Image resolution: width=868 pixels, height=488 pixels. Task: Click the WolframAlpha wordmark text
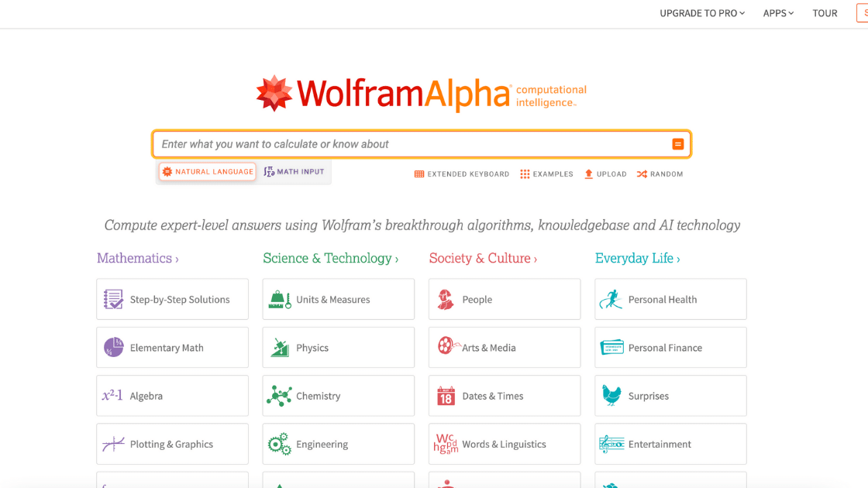click(x=403, y=94)
